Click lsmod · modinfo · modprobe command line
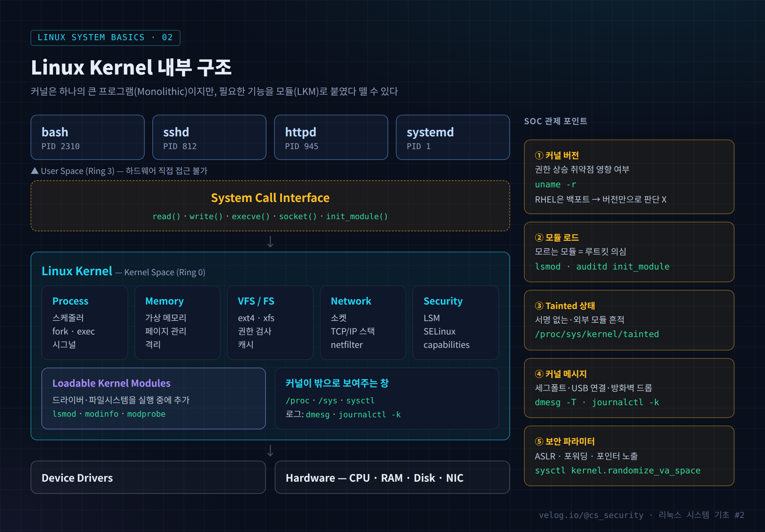Screen dimensions: 765x532 pos(109,414)
